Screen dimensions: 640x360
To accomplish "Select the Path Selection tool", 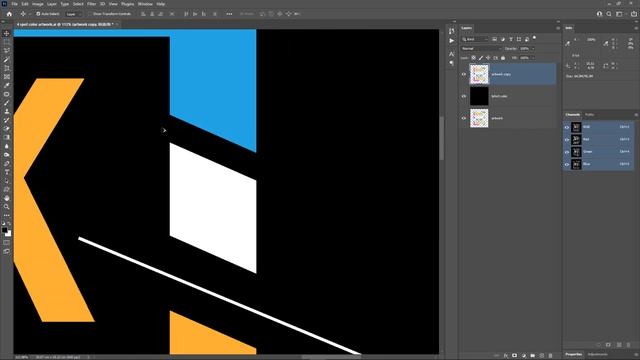I will [7, 181].
